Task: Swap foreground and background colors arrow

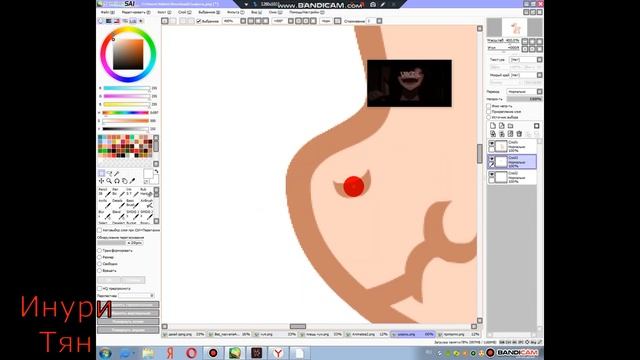Action: click(x=156, y=172)
